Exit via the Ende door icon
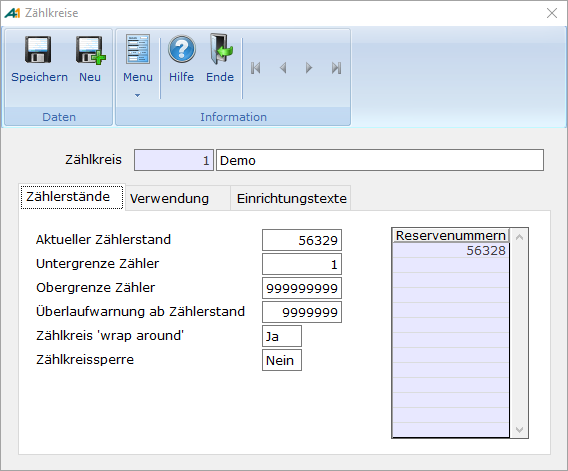 coord(221,49)
